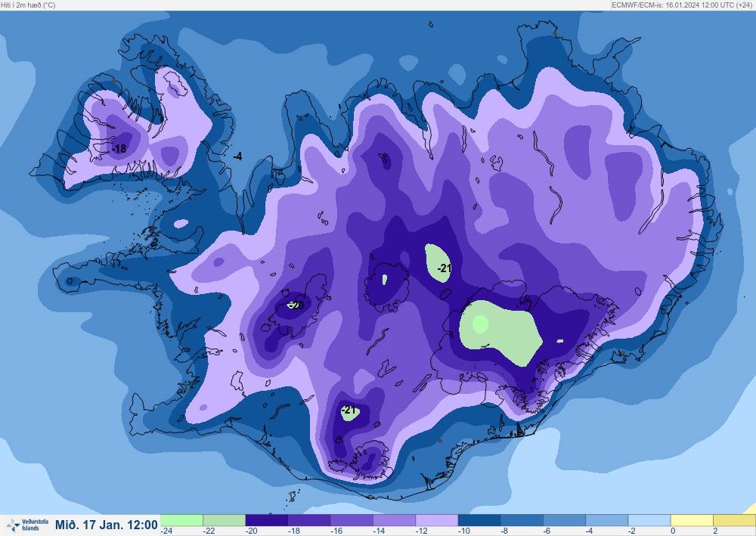Select the blue legend swatch starting at -6

coord(565,520)
